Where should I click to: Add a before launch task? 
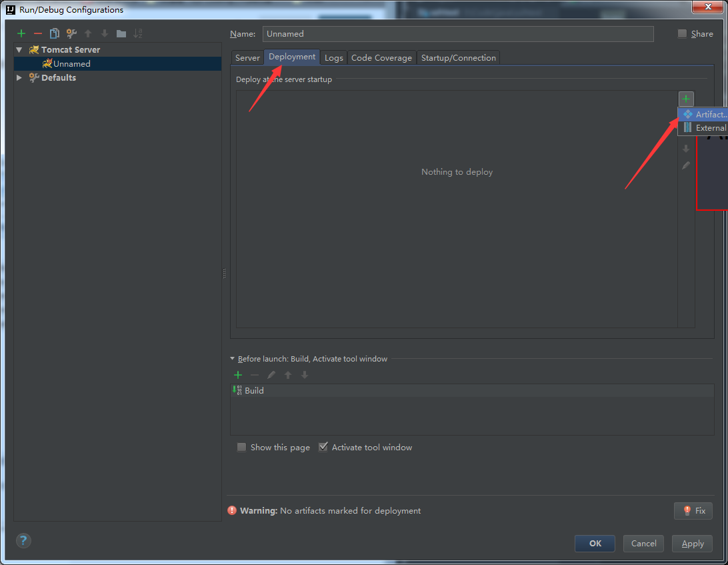(x=238, y=375)
